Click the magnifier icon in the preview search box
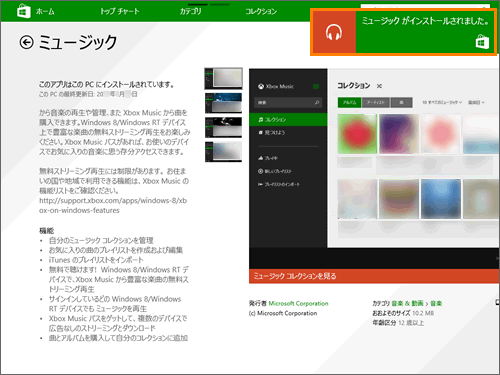This screenshot has height=375, width=500. [x=317, y=103]
